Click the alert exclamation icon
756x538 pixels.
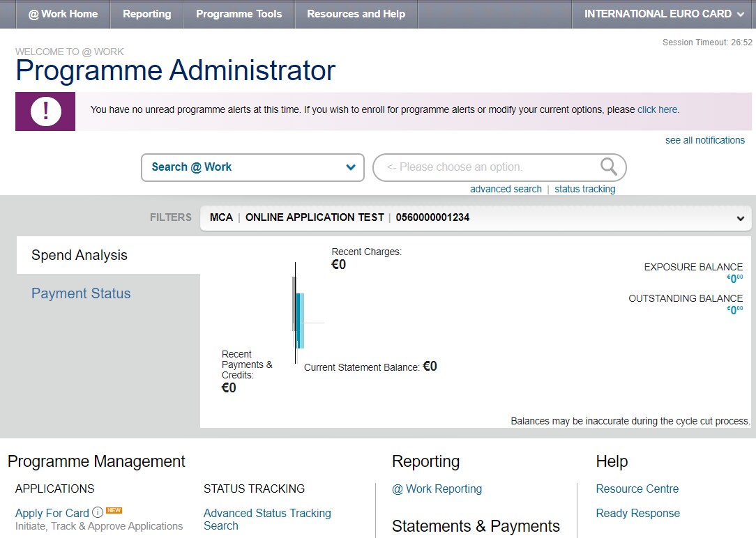pos(45,112)
